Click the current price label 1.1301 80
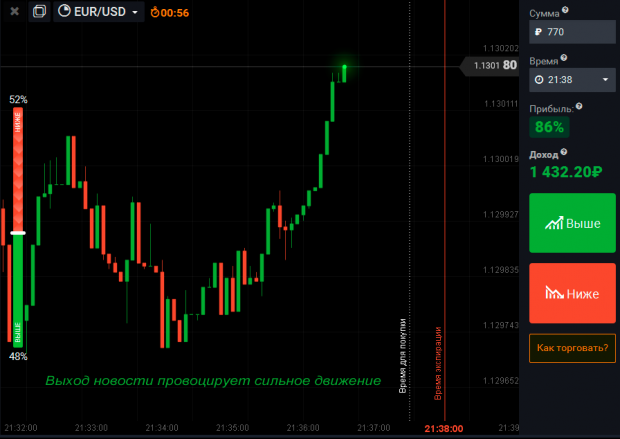This screenshot has height=439, width=620. tap(491, 66)
